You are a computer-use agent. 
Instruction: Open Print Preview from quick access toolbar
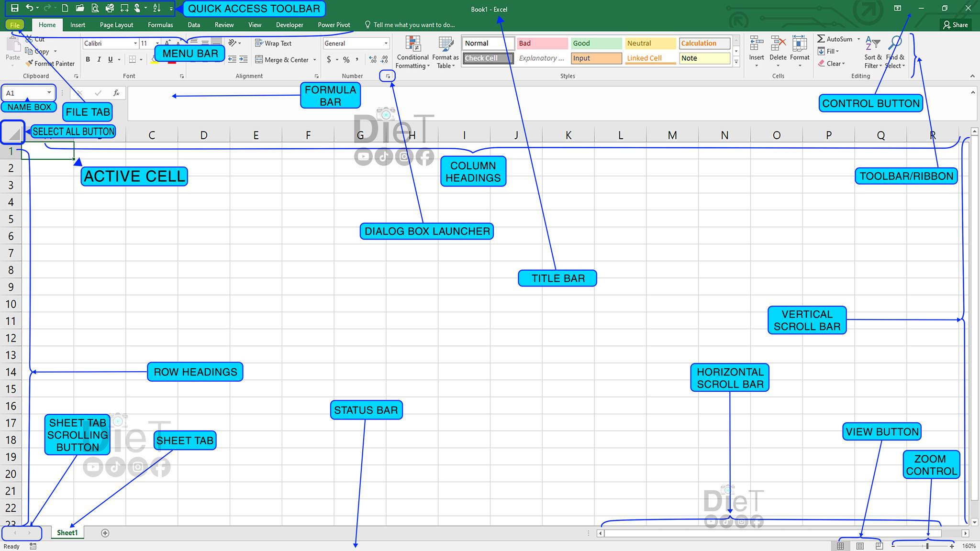95,8
